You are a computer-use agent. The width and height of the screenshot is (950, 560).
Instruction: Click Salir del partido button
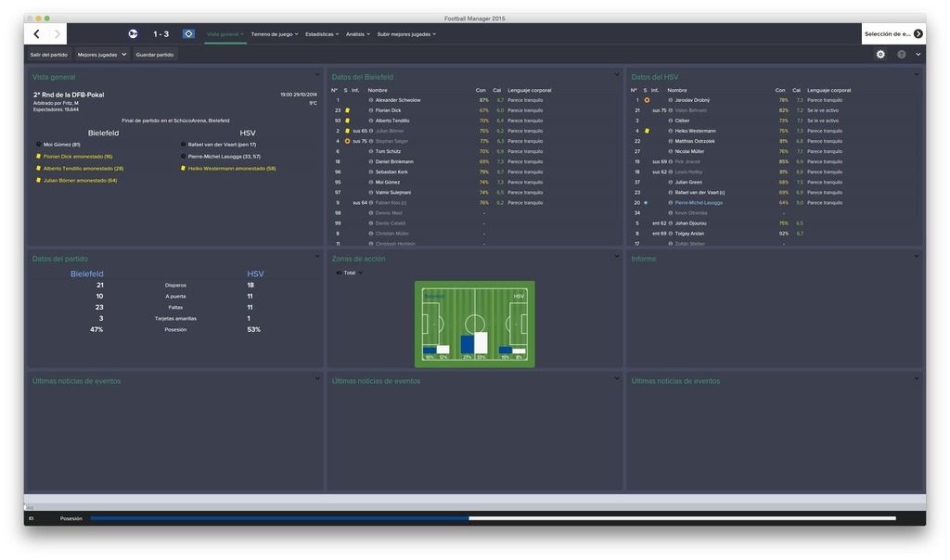tap(49, 55)
